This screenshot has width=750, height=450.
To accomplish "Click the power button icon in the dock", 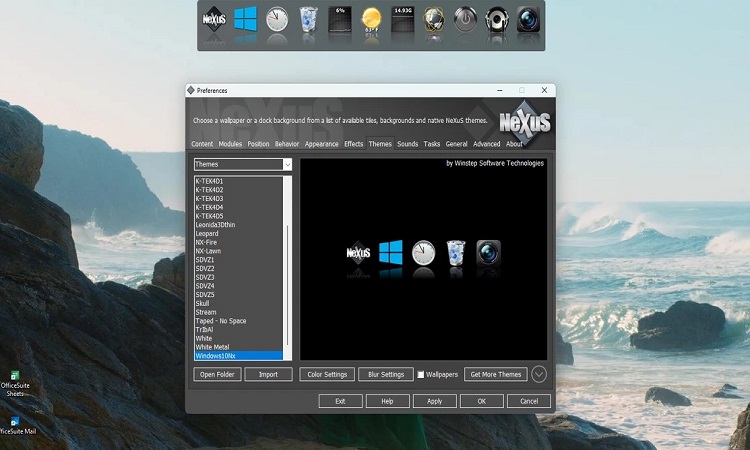I will 465,20.
